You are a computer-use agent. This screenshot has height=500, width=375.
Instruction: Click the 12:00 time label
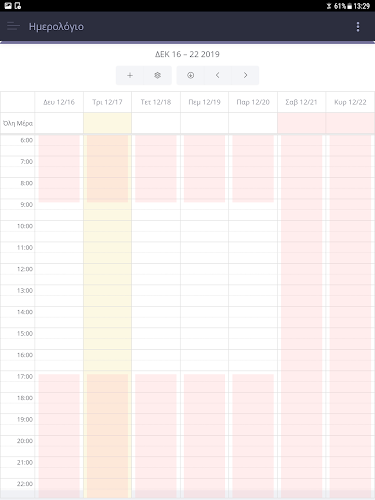pos(25,269)
